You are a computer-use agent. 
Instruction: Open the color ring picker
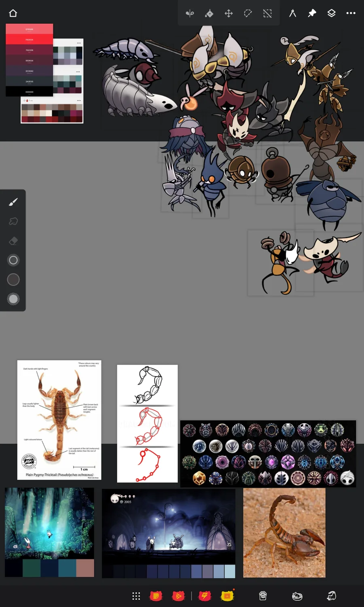click(x=13, y=260)
